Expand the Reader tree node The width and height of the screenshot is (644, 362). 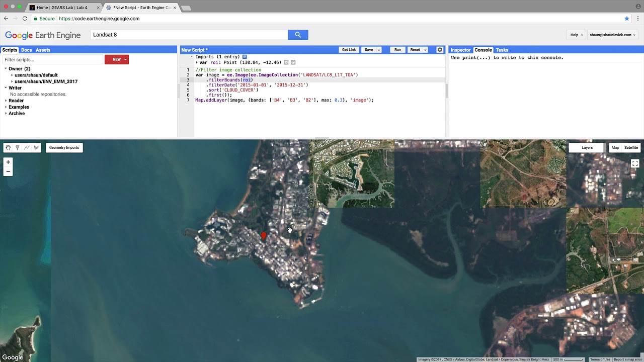(x=6, y=101)
